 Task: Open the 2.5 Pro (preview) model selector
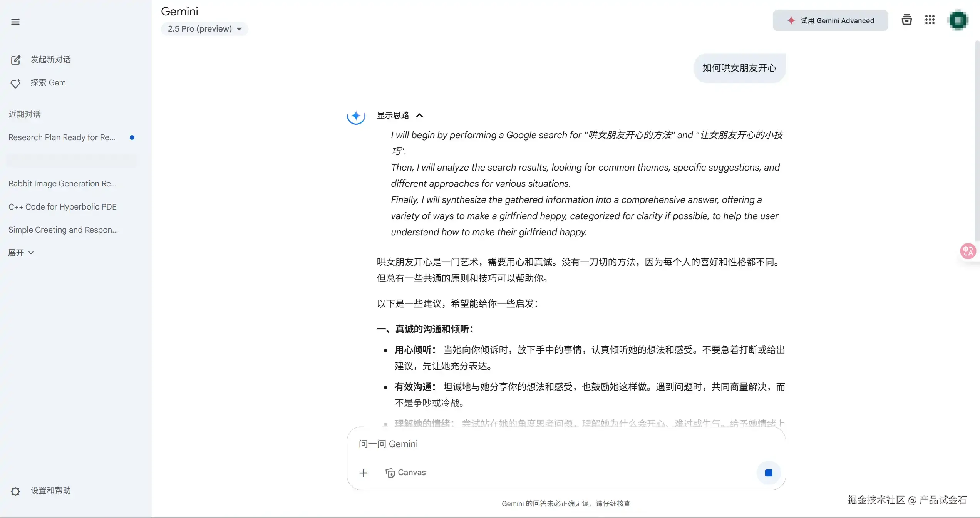(x=204, y=28)
